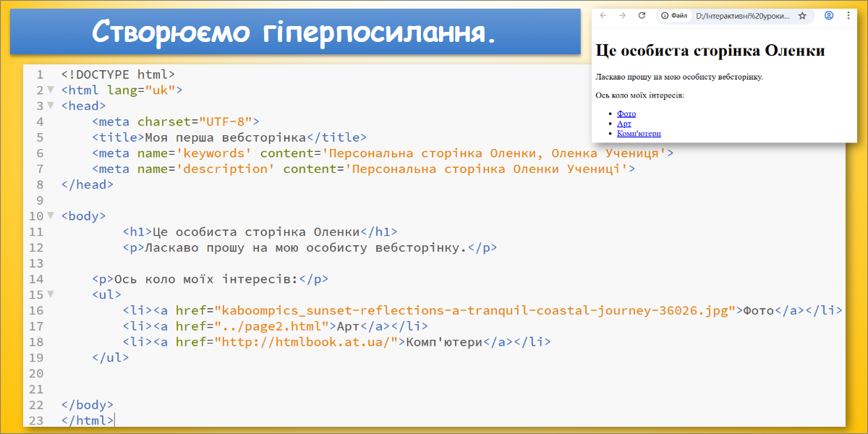Click the 'Створюємо гіперпосилання.' heading banner
The width and height of the screenshot is (868, 434).
295,32
